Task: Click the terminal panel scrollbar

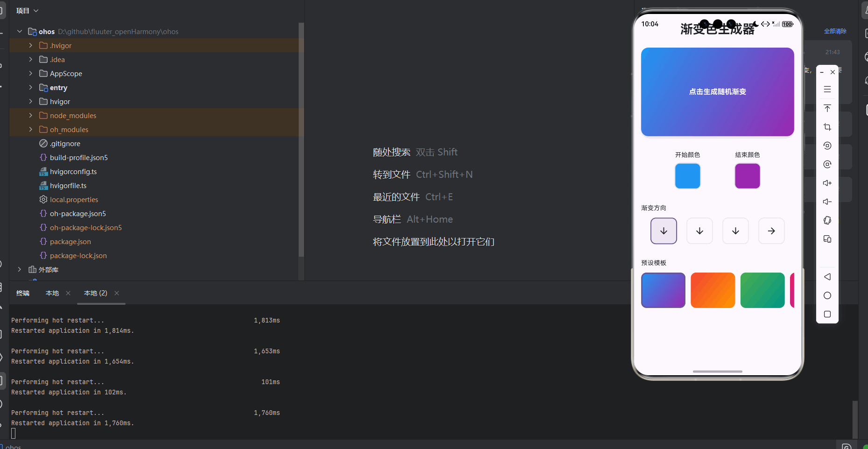Action: 855,419
